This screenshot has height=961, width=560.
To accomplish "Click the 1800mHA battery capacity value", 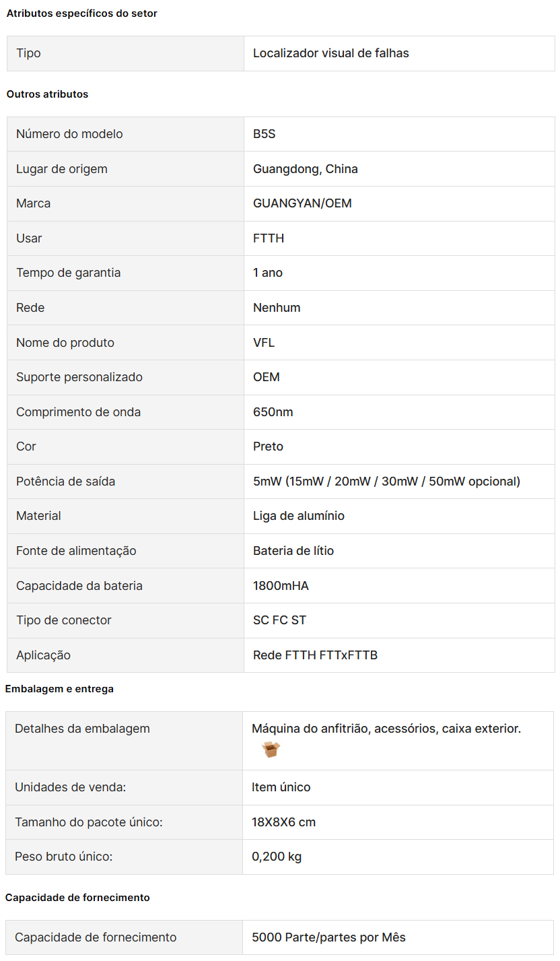I will [x=281, y=586].
